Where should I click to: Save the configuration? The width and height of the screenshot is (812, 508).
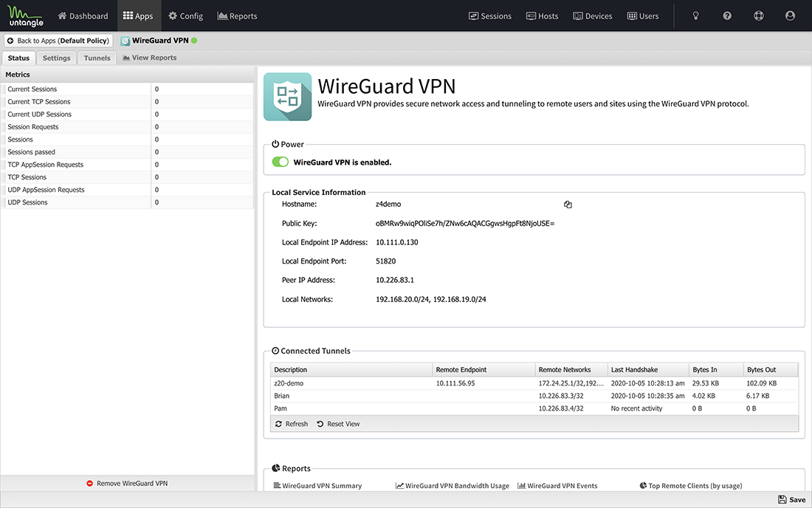[x=792, y=499]
